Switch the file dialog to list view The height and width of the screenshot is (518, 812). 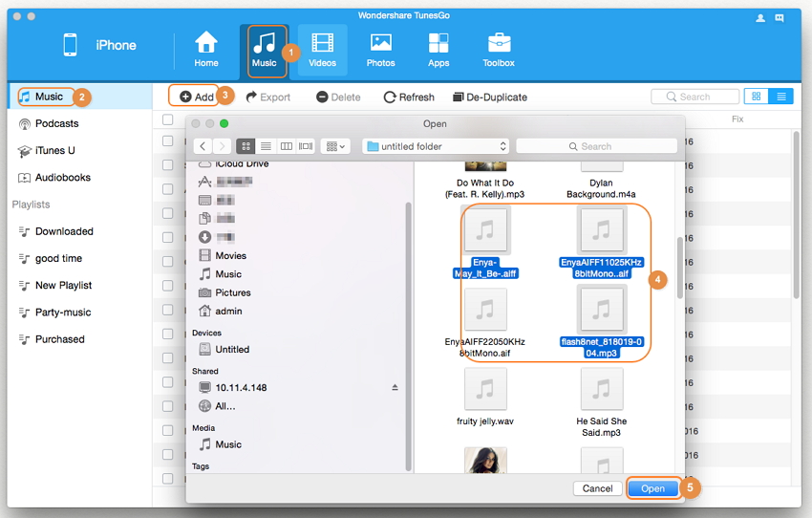(266, 146)
